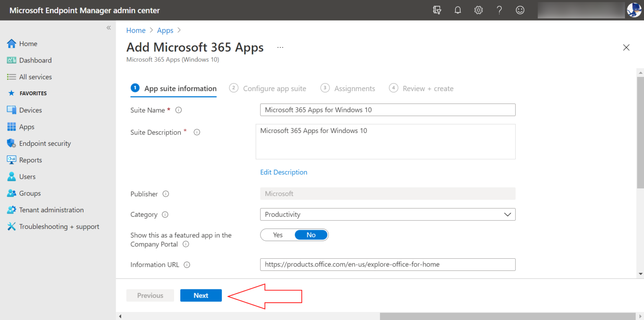Open the directory and subscription filter icon
This screenshot has width=644, height=320.
[x=437, y=10]
